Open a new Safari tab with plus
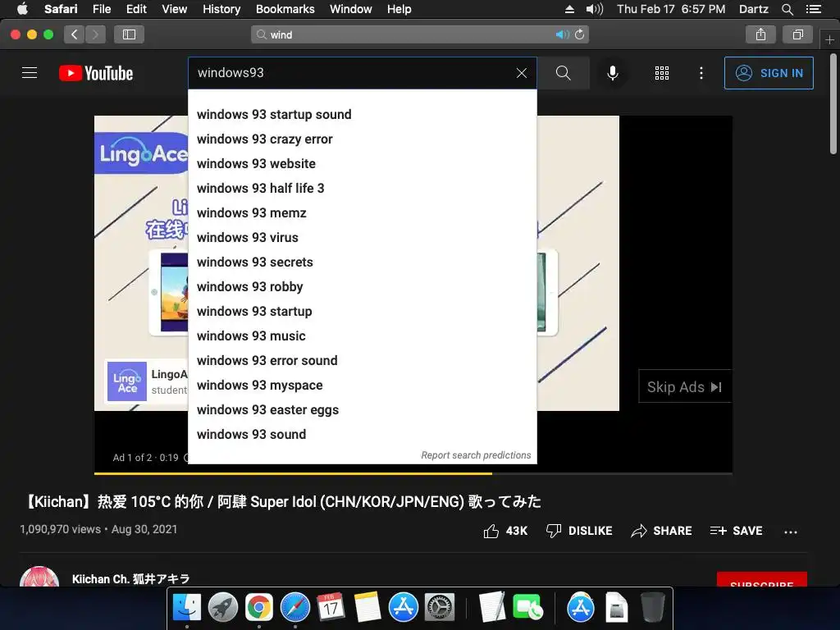840x630 pixels. pos(829,39)
